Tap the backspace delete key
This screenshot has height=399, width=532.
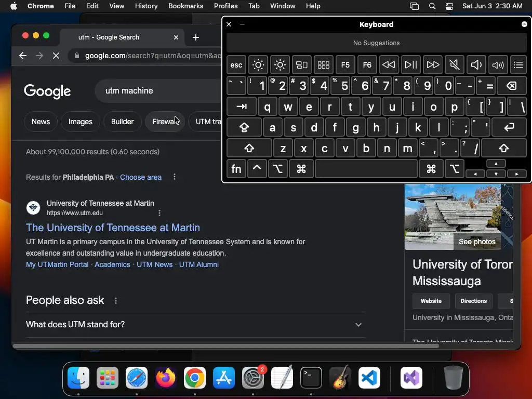(x=511, y=86)
